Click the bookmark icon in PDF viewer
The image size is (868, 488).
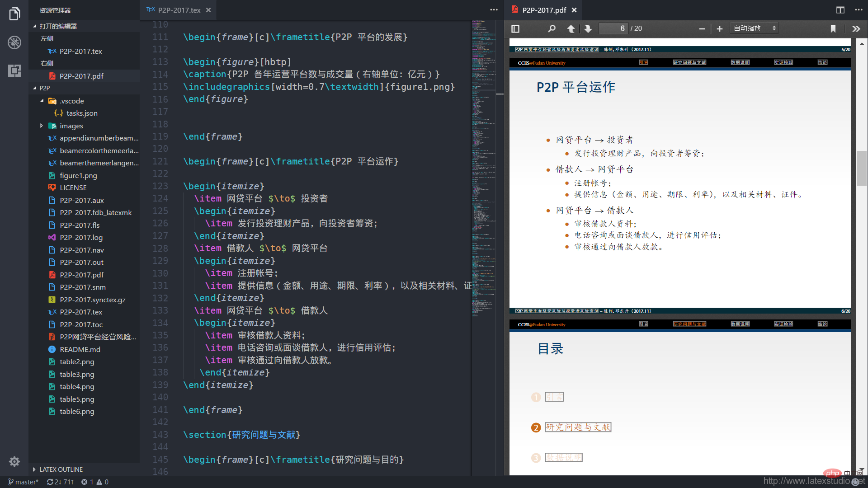pos(834,28)
